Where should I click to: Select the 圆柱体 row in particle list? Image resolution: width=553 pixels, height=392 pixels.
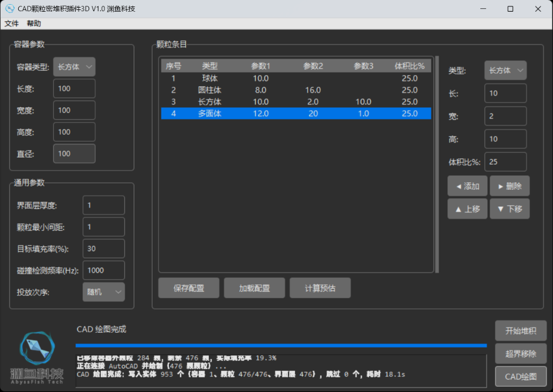point(296,90)
